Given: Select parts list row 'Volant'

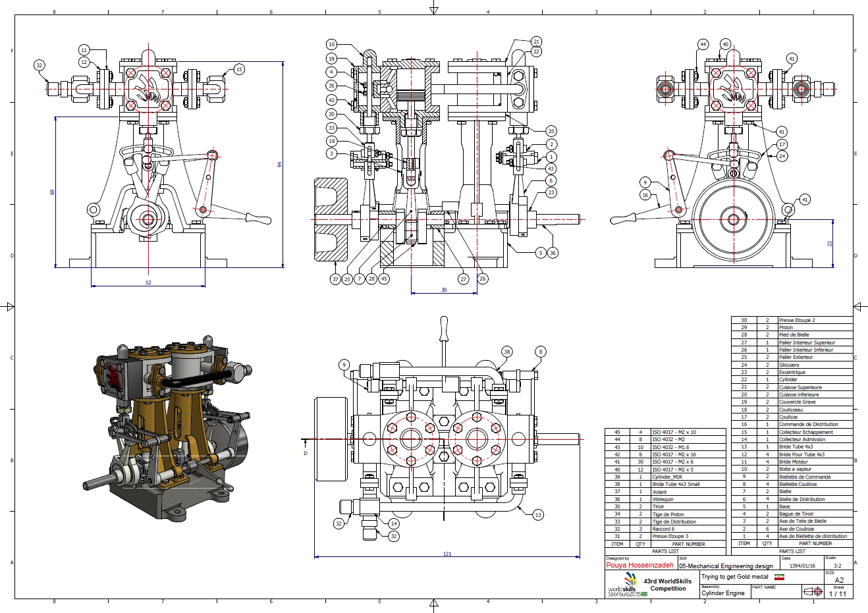Looking at the screenshot, I should click(665, 491).
